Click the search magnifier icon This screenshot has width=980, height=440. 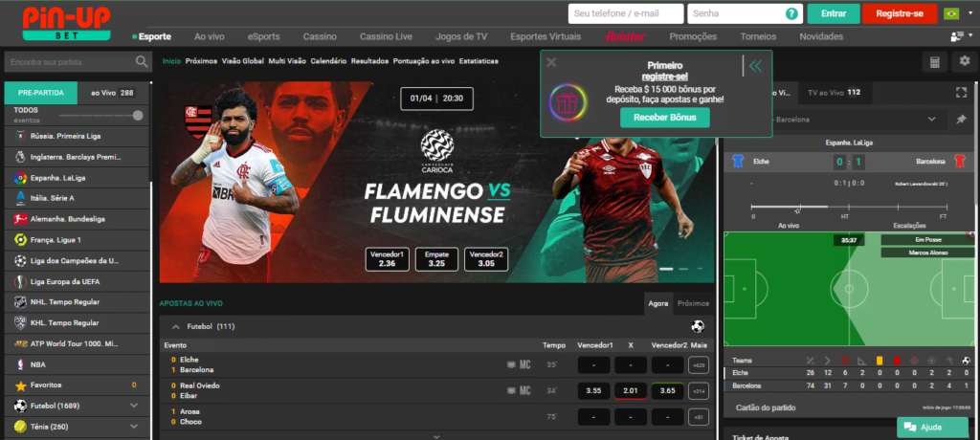pyautogui.click(x=142, y=62)
